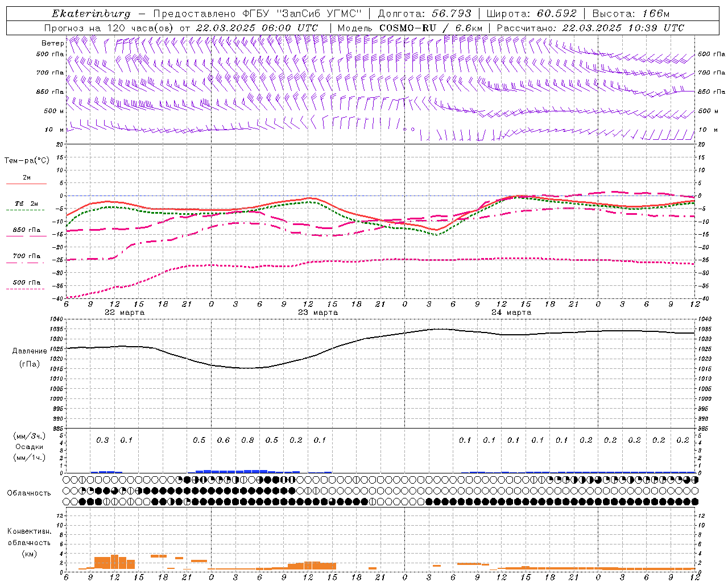The width and height of the screenshot is (728, 582).
Task: Click the "(гПа)" unit under Давление
Action: pyautogui.click(x=30, y=364)
